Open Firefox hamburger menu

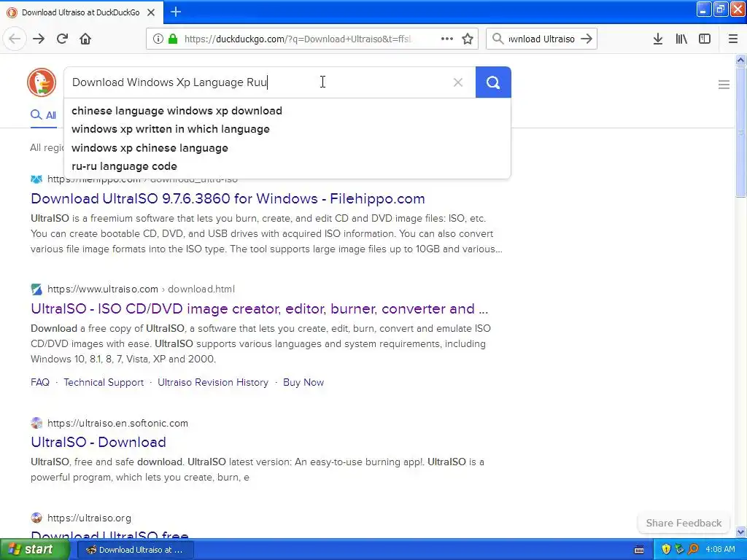coord(732,39)
